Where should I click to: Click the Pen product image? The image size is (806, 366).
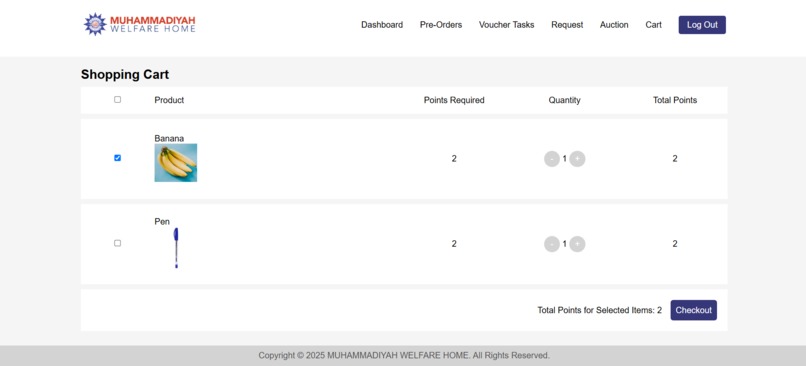click(176, 248)
